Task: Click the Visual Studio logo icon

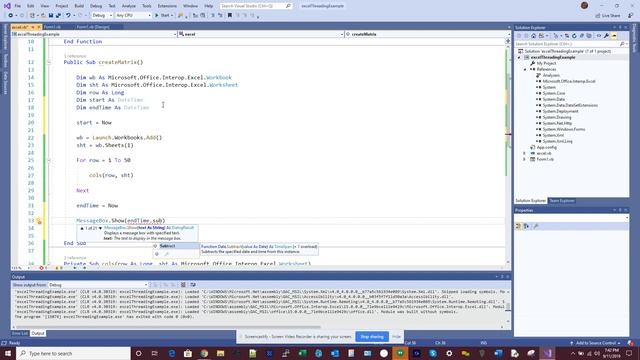Action: pyautogui.click(x=7, y=6)
